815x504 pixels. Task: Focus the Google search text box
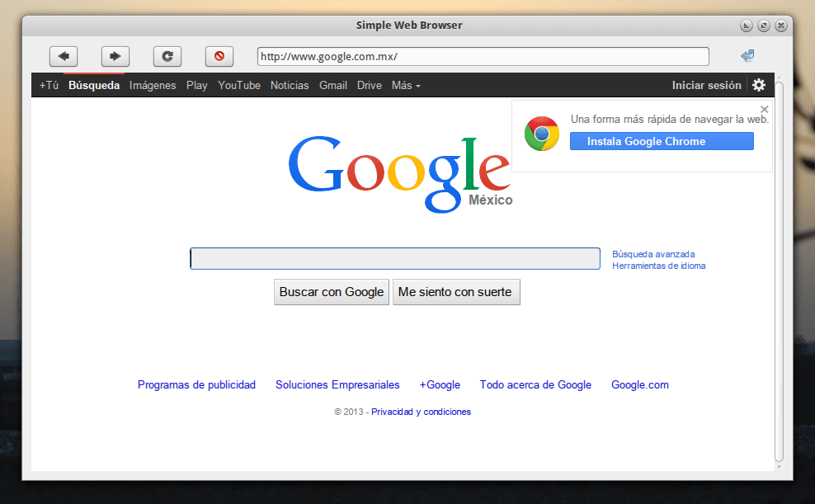click(394, 259)
